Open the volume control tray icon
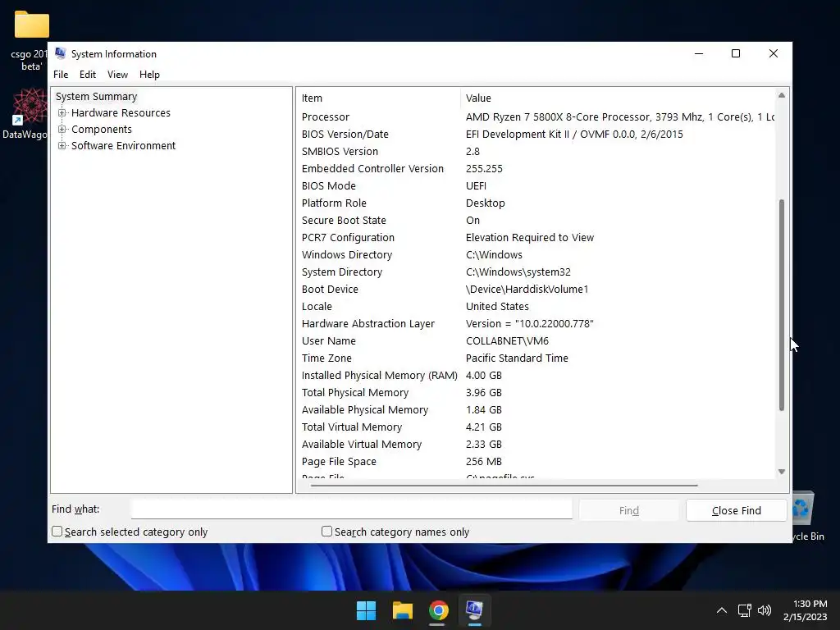This screenshot has height=630, width=840. click(x=765, y=610)
